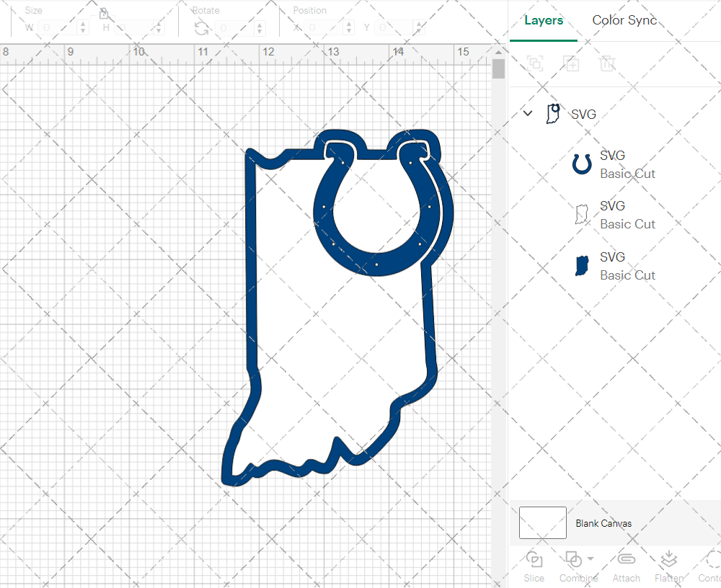
Task: Select the horseshoe SVG Basic Cut layer
Action: point(615,164)
